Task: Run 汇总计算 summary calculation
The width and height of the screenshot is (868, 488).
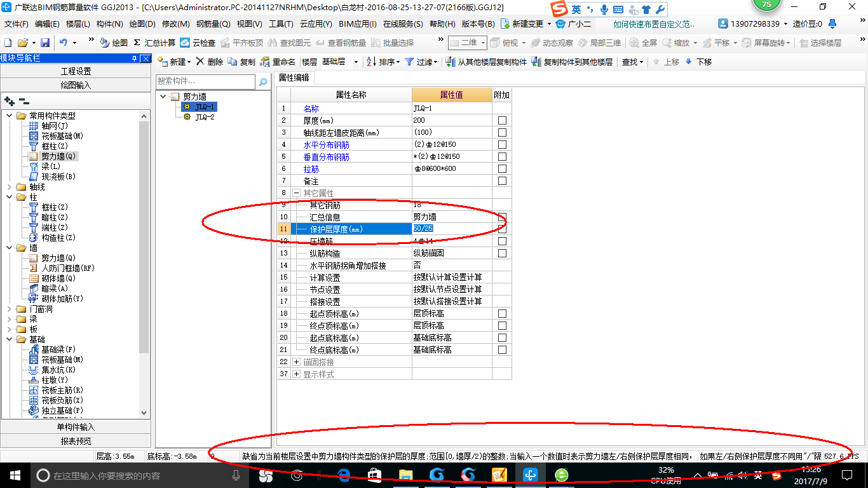Action: 154,43
